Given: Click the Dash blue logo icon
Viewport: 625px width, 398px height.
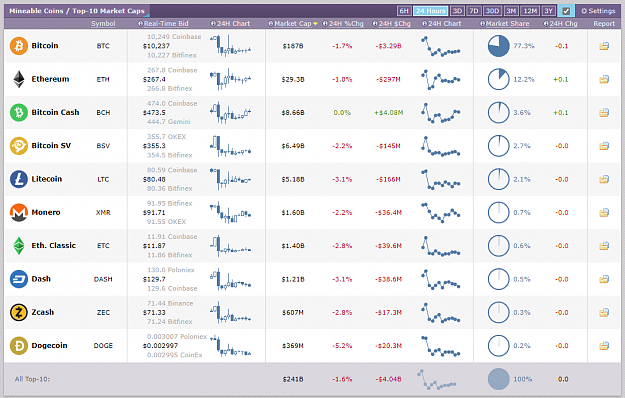Looking at the screenshot, I should coord(19,279).
